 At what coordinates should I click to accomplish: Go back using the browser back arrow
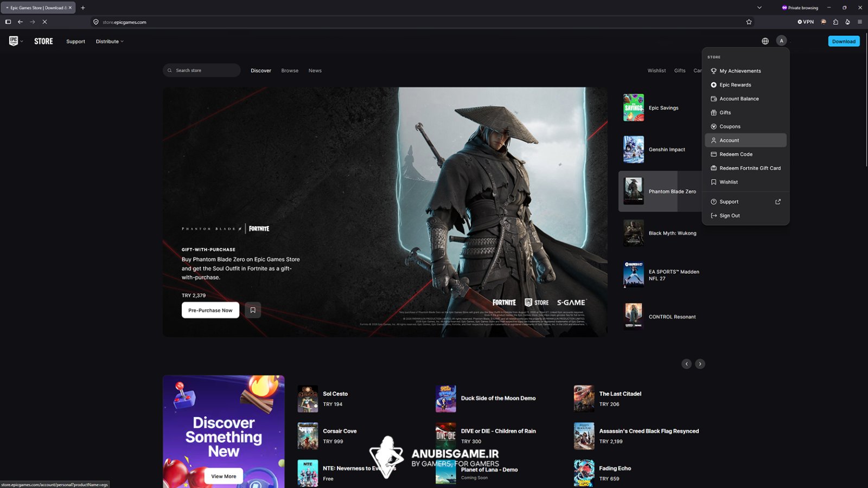20,22
